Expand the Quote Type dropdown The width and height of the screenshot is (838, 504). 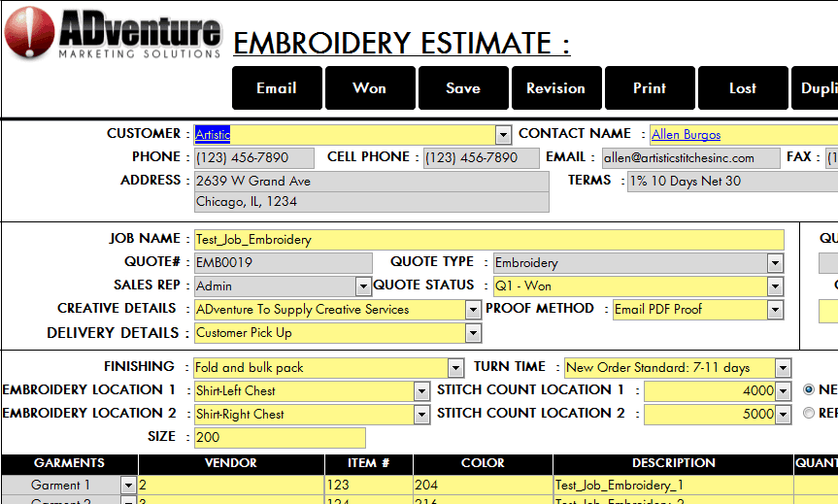pos(775,263)
